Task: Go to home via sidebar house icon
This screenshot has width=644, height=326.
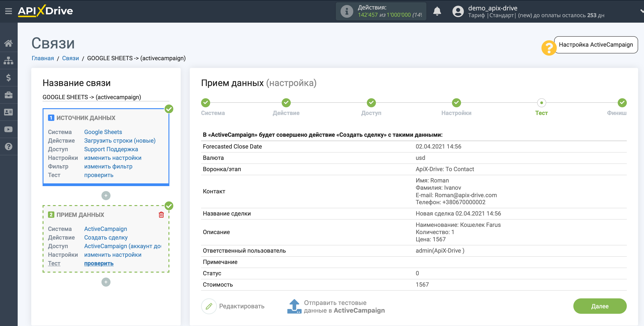Action: [9, 43]
